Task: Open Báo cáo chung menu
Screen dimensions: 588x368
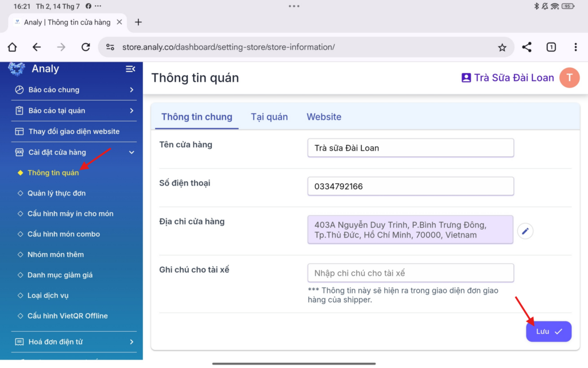Action: [74, 90]
